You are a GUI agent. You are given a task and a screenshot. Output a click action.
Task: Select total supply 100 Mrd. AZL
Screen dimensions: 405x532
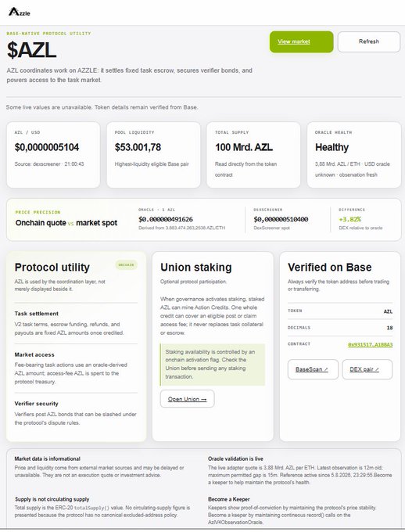tap(244, 147)
